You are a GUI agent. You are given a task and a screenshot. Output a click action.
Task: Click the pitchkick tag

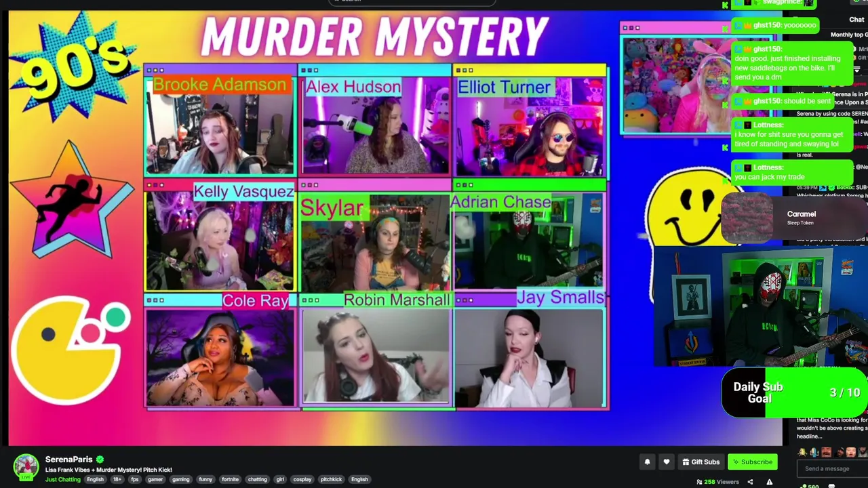click(x=331, y=479)
